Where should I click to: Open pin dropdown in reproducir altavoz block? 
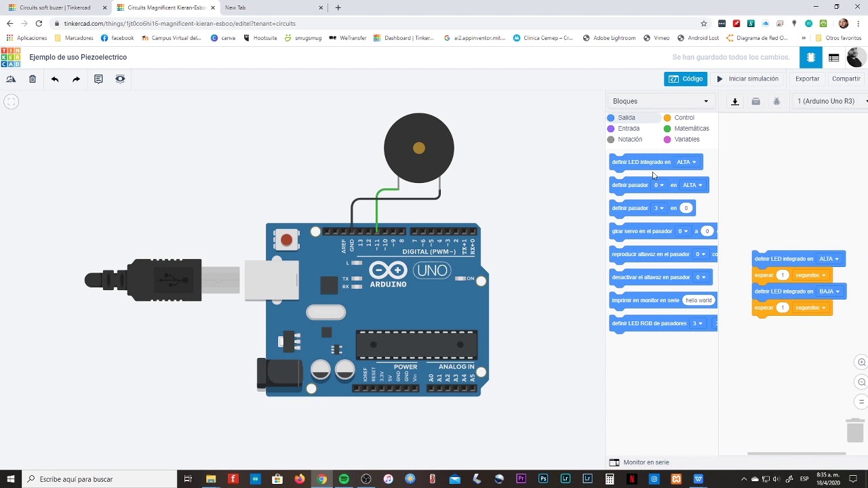click(701, 254)
